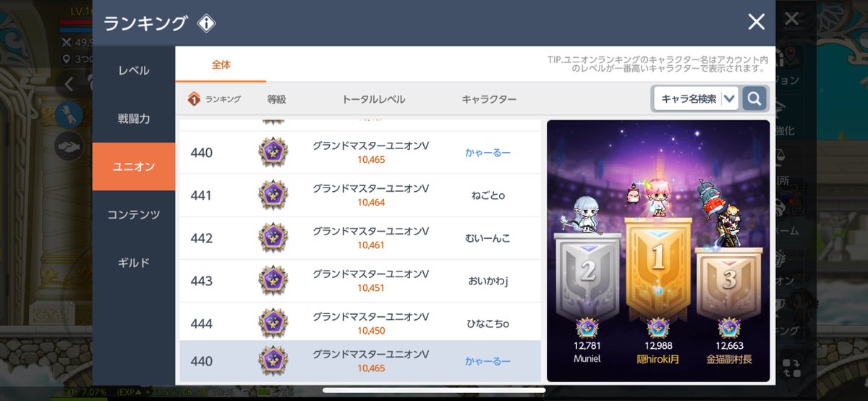Select the ユニオン ranking category
868x401 pixels.
134,166
